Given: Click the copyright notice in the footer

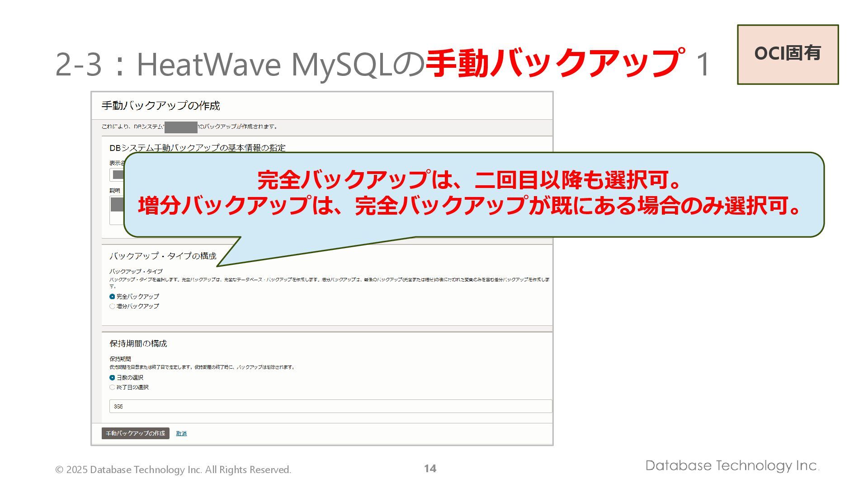Looking at the screenshot, I should coord(173,470).
